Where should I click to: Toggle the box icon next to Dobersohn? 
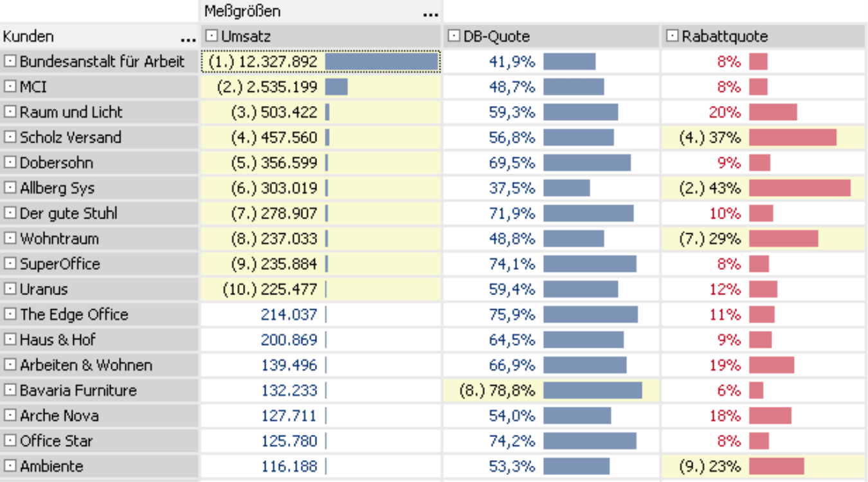tap(10, 163)
